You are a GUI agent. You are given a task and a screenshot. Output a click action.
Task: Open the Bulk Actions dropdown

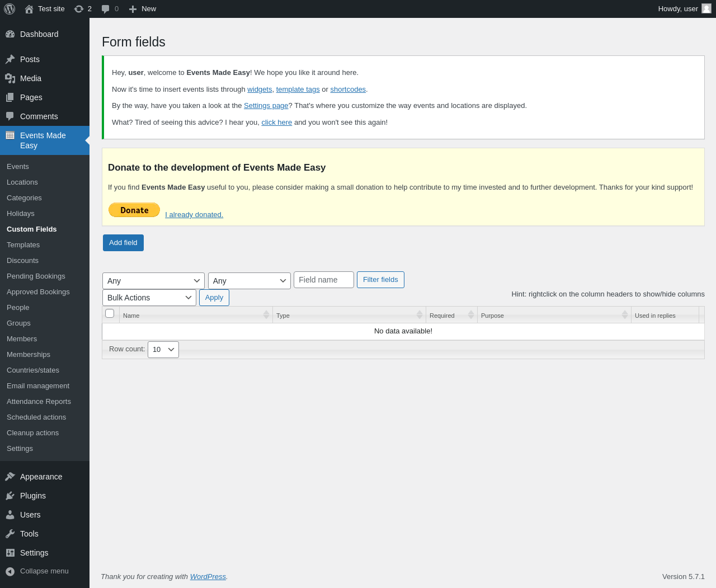tap(149, 298)
